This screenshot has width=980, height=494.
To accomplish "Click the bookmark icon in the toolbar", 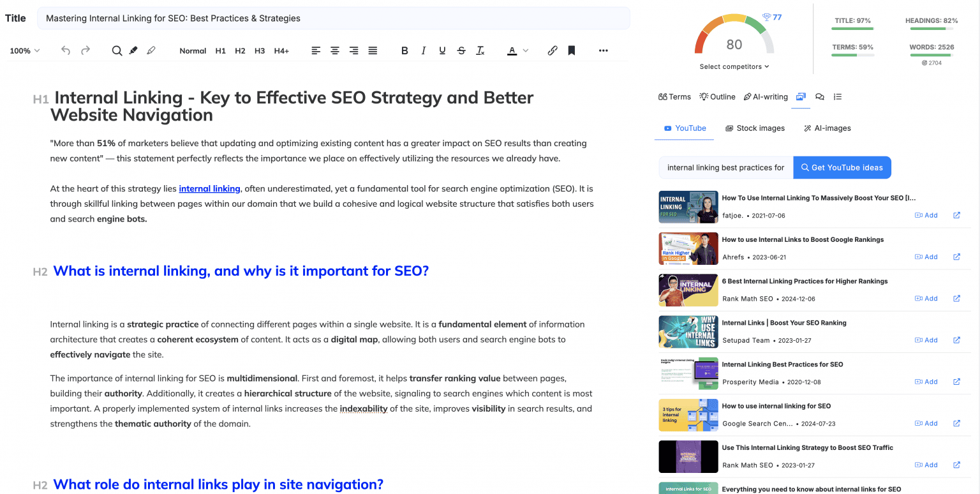I will [572, 50].
